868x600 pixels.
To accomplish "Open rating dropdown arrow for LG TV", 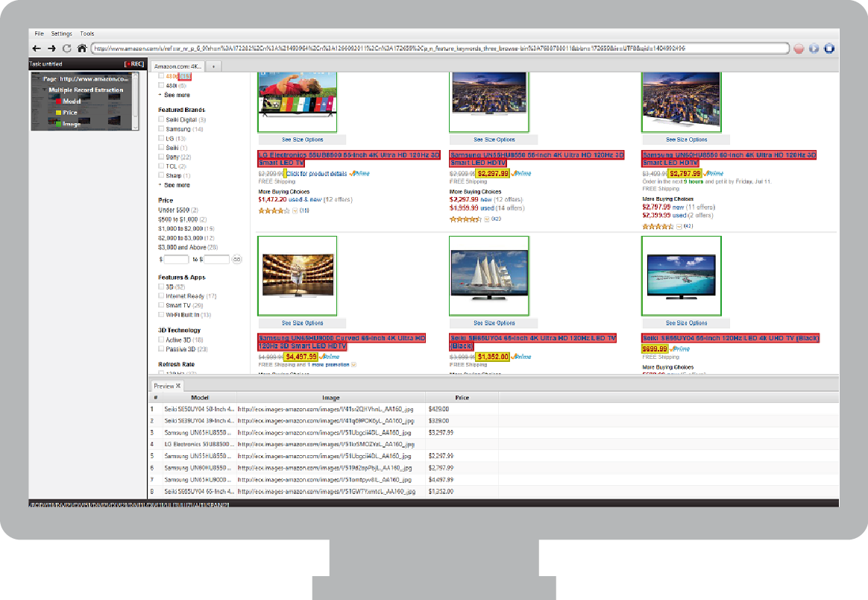I will coord(295,210).
